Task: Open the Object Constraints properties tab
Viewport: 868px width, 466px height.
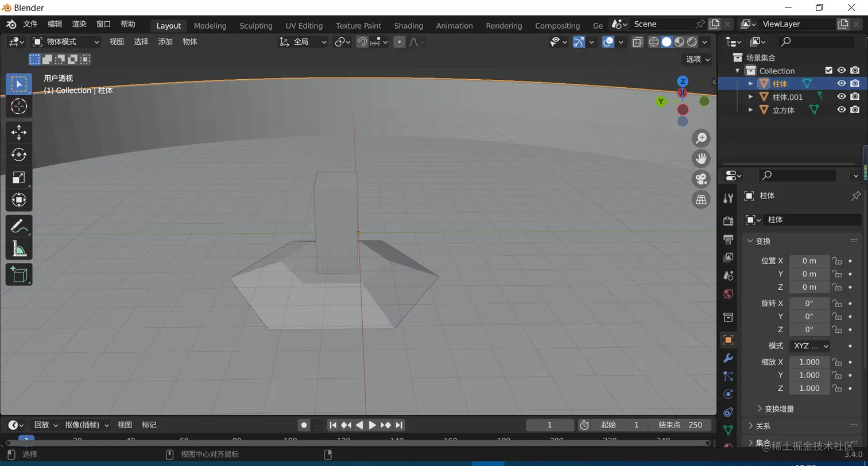Action: pos(728,412)
